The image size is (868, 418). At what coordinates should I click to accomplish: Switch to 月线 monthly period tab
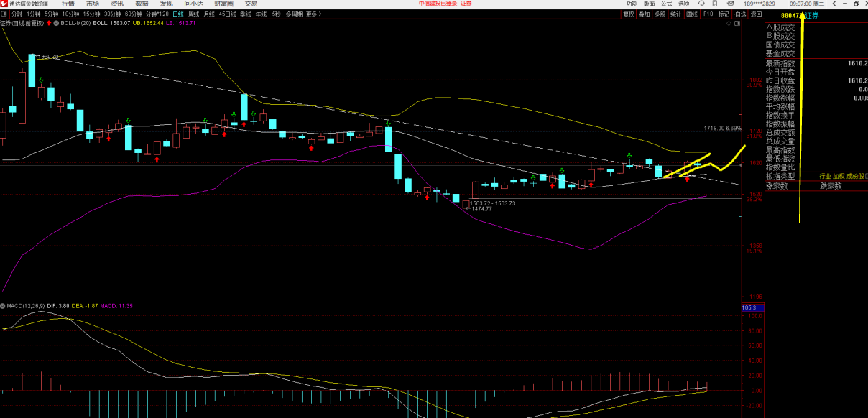209,14
